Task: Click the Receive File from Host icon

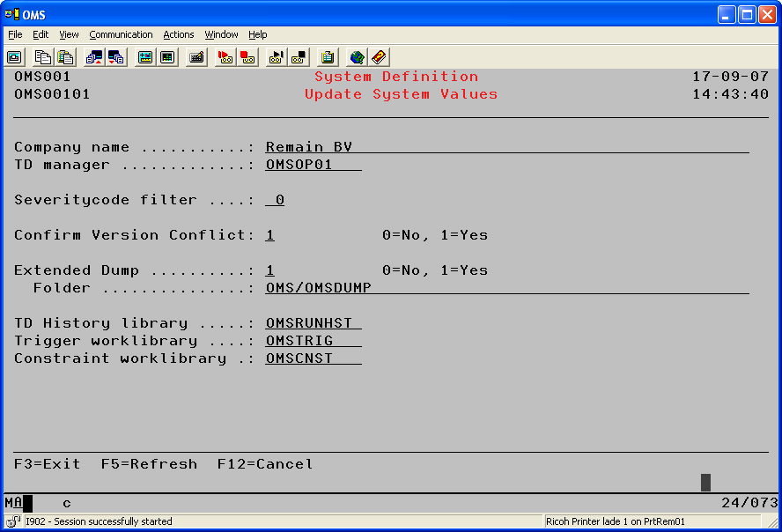Action: coord(115,57)
